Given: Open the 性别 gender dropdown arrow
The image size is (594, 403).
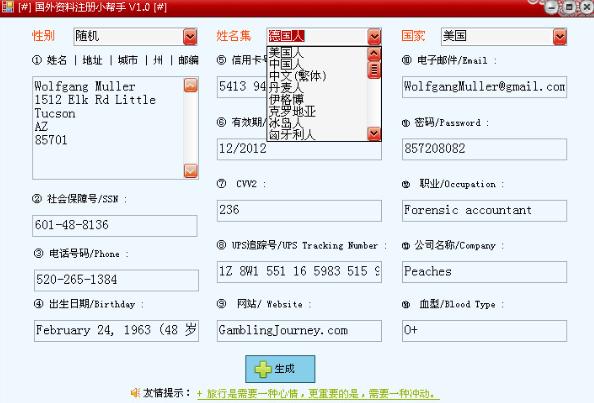Looking at the screenshot, I should [x=190, y=37].
